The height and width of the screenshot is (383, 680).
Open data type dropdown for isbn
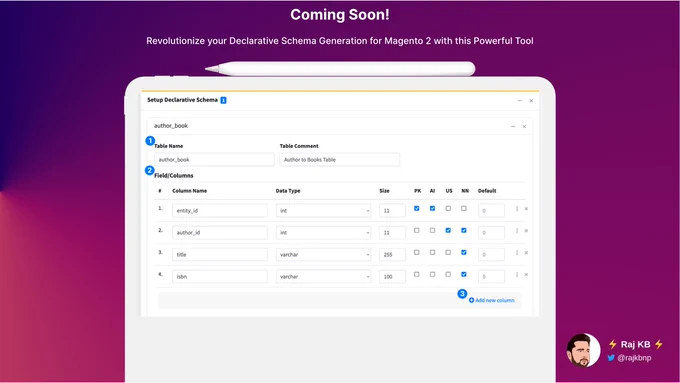coord(324,276)
